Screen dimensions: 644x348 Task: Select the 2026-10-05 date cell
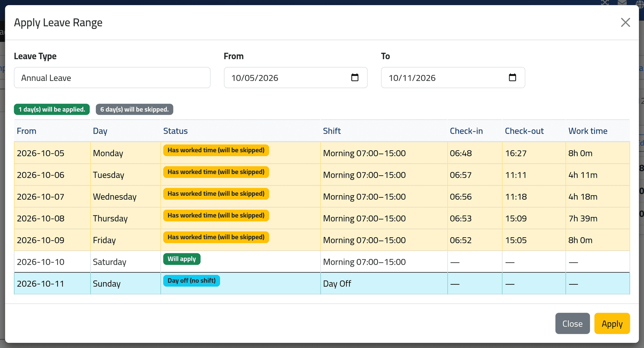point(52,153)
